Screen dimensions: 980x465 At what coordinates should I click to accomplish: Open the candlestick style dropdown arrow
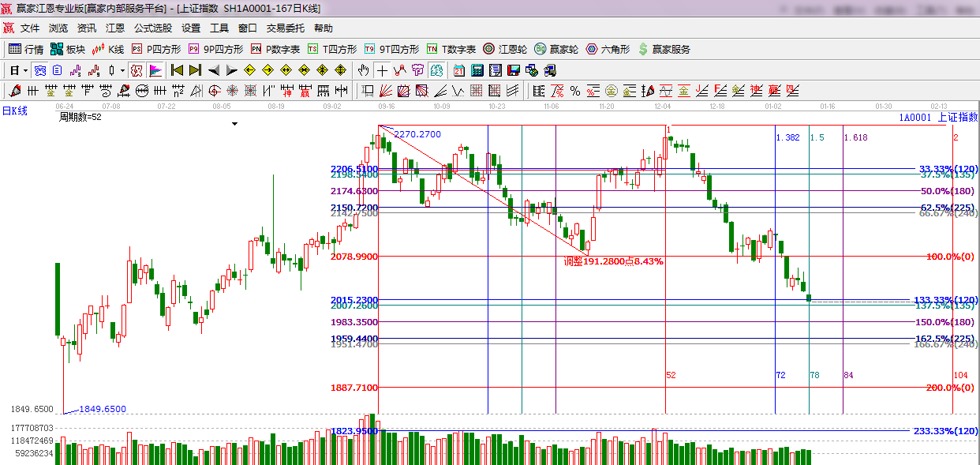tap(122, 70)
